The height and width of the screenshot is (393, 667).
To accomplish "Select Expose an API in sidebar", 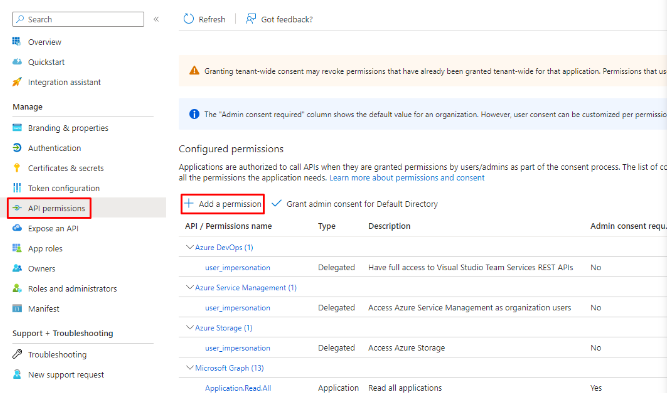I will coord(53,228).
